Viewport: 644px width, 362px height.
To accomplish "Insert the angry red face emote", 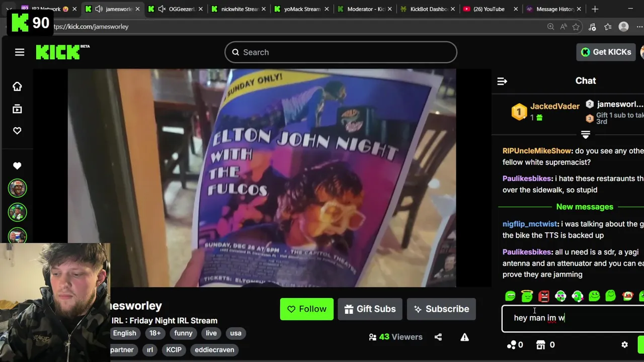I will click(544, 296).
